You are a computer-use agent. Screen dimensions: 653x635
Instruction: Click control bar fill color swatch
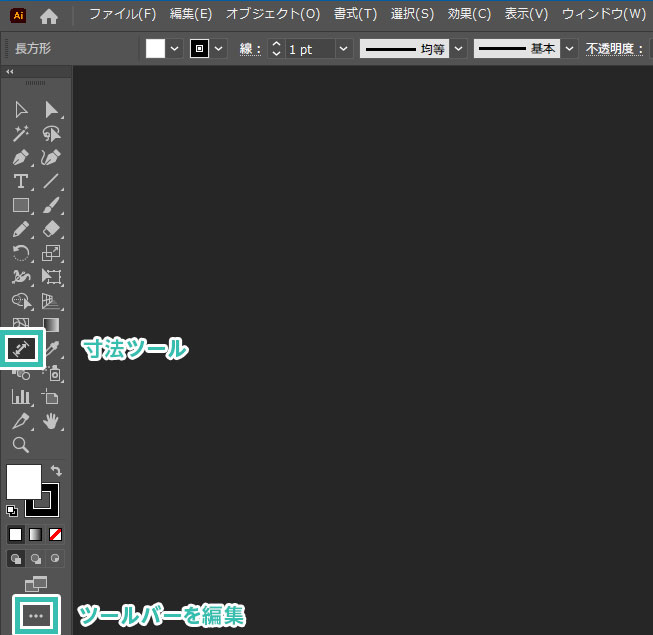(x=155, y=49)
